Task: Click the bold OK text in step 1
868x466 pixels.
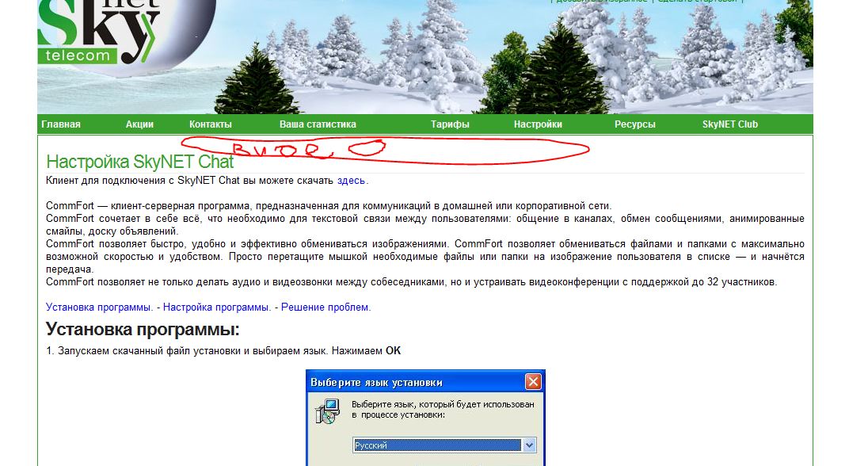Action: (393, 351)
